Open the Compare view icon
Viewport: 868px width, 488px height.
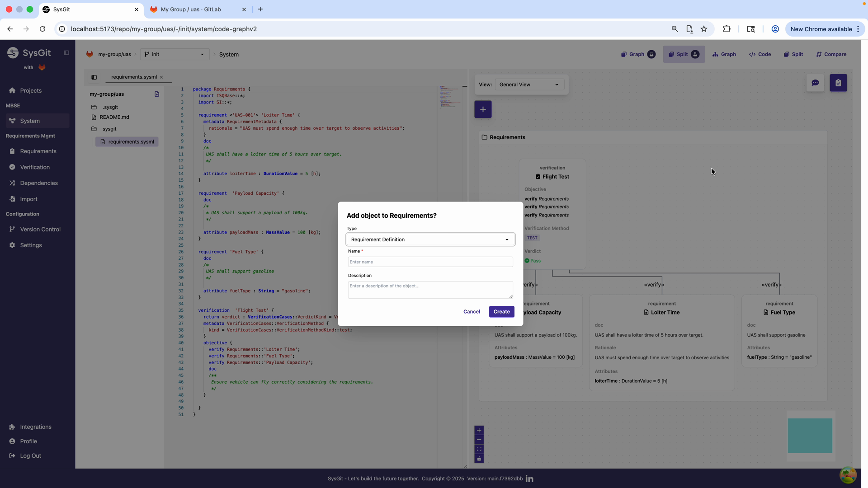[x=831, y=54]
